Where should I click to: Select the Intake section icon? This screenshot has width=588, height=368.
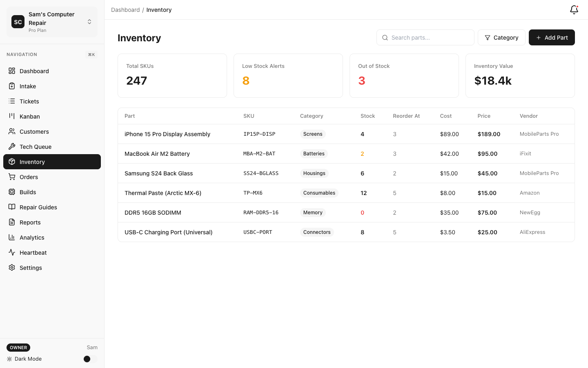point(12,86)
